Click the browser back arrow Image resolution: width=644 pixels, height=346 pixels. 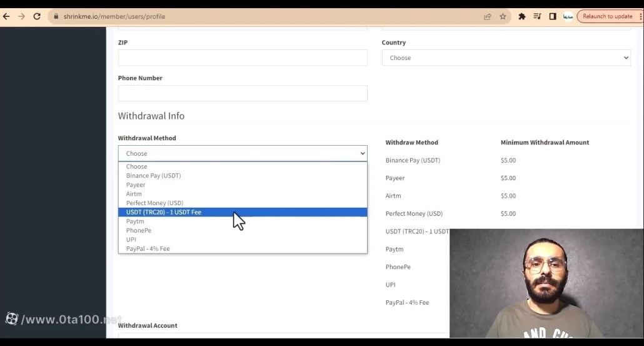6,16
